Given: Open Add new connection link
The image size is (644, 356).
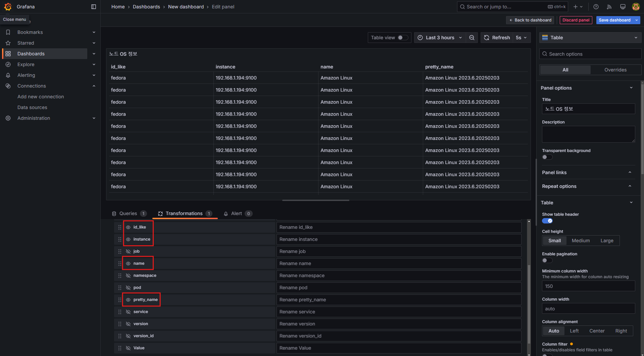Looking at the screenshot, I should (x=41, y=97).
